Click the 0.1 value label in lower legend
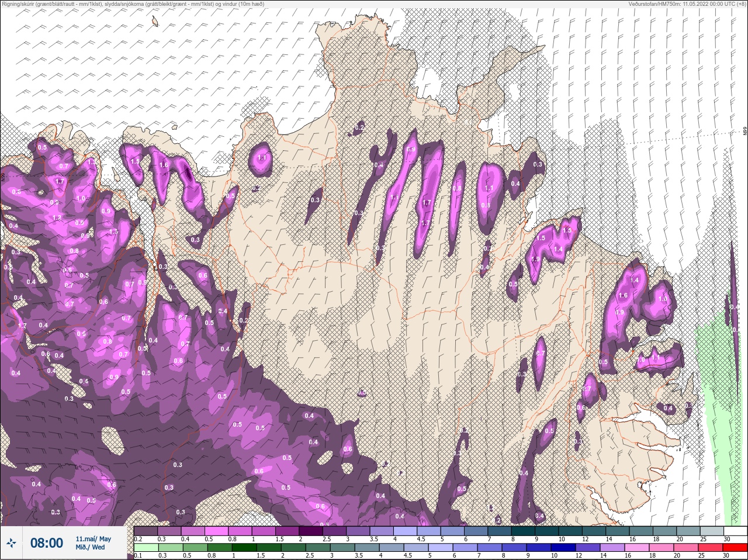The height and width of the screenshot is (560, 748). coord(138,556)
